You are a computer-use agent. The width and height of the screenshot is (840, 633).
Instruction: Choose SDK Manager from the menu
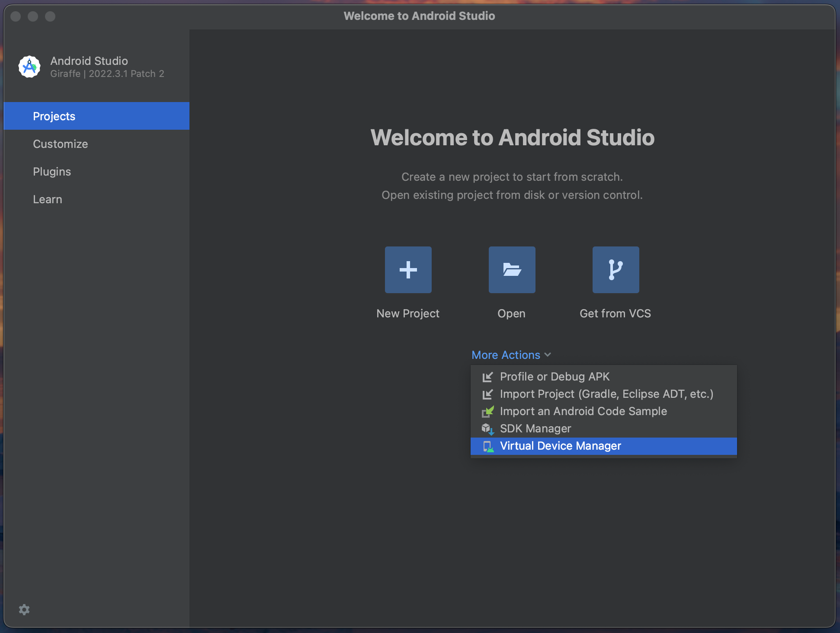pos(535,429)
